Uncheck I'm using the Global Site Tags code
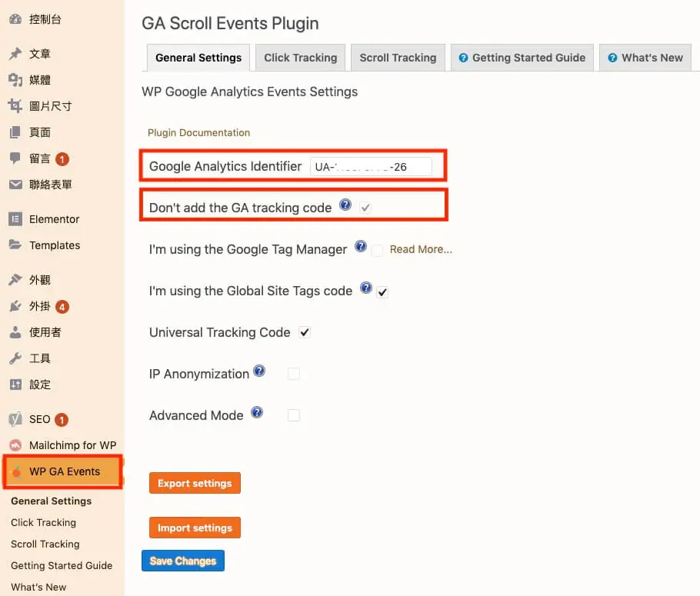Screen dimensions: 700x596 coord(382,292)
